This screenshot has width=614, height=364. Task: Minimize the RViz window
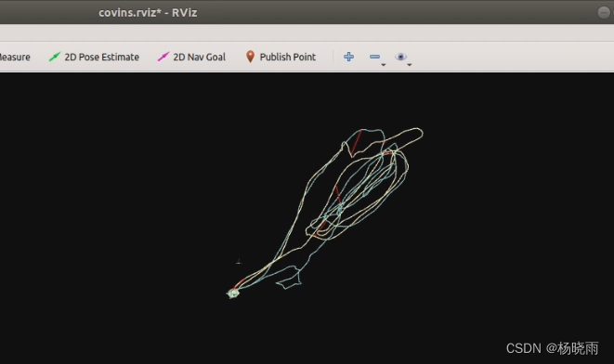[604, 12]
